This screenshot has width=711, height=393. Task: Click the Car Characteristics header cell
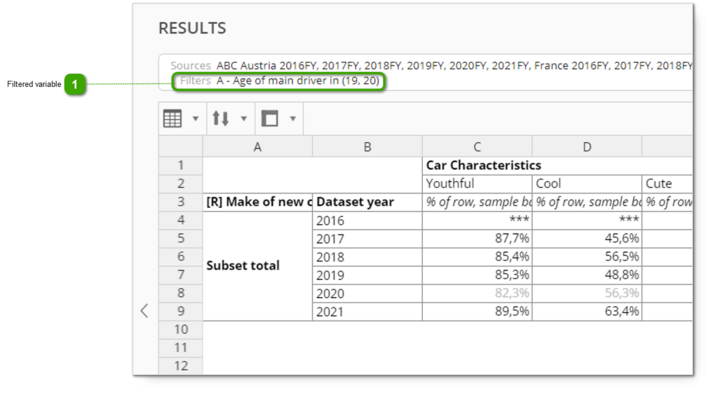pos(557,165)
